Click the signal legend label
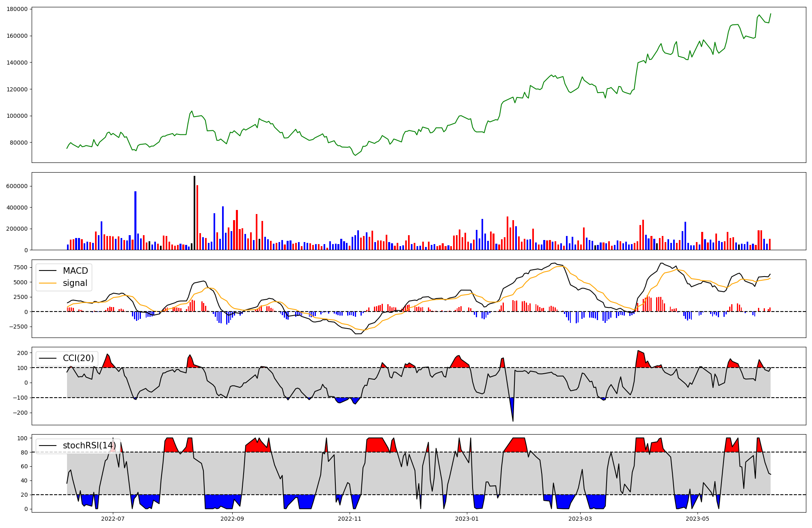 (75, 283)
